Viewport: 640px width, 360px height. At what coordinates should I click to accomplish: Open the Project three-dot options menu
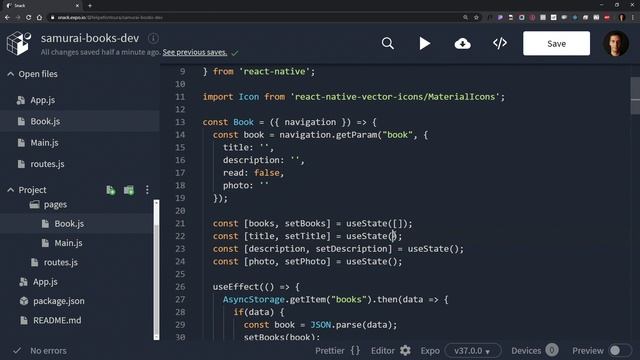pyautogui.click(x=147, y=190)
